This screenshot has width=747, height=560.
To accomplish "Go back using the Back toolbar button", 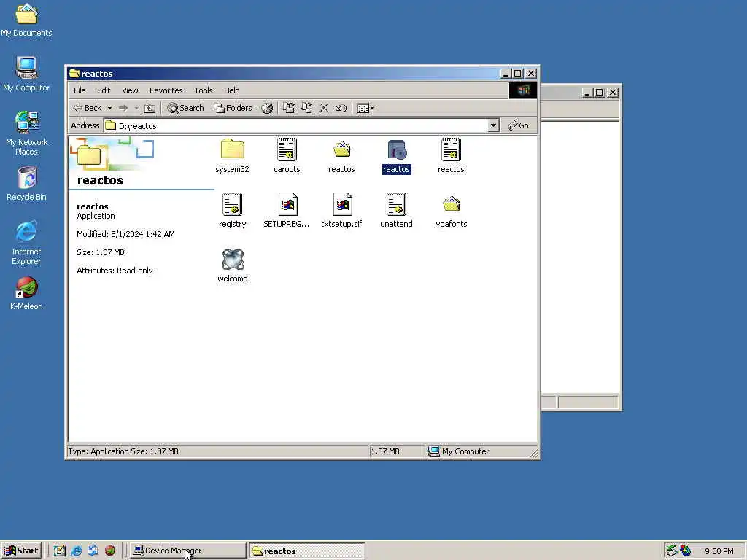I will tap(88, 108).
